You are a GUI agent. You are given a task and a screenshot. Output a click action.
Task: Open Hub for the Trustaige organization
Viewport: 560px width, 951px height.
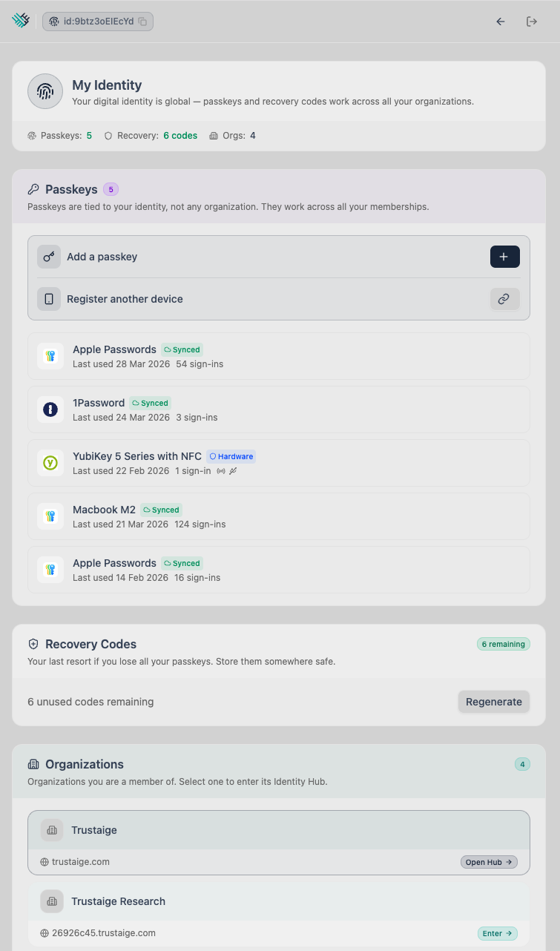click(x=488, y=862)
